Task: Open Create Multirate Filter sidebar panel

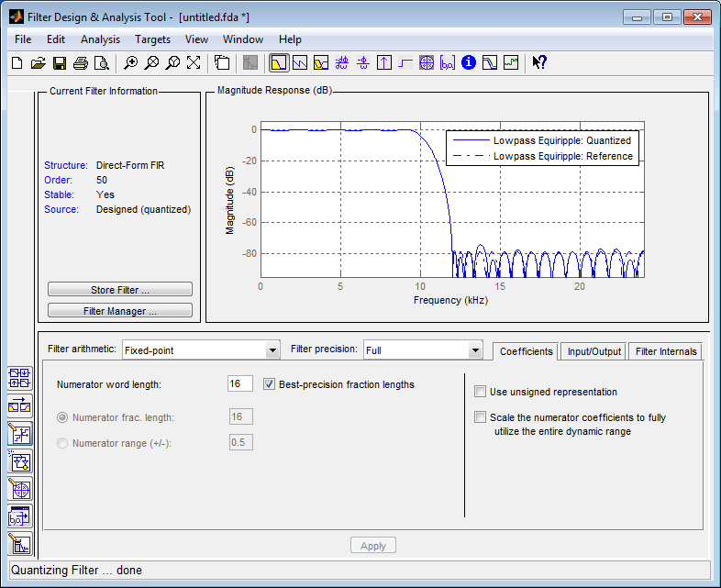Action: pyautogui.click(x=20, y=378)
